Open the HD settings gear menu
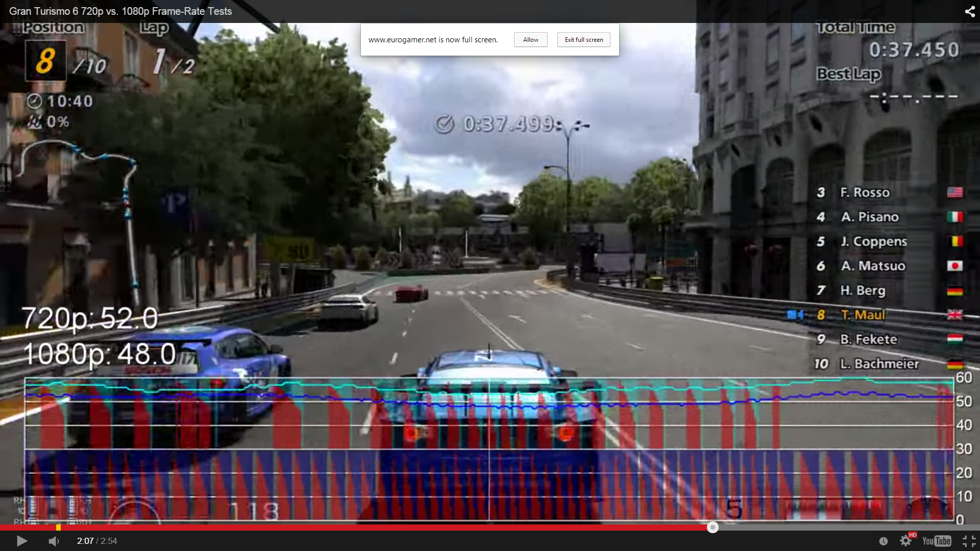980x551 pixels. [x=905, y=541]
